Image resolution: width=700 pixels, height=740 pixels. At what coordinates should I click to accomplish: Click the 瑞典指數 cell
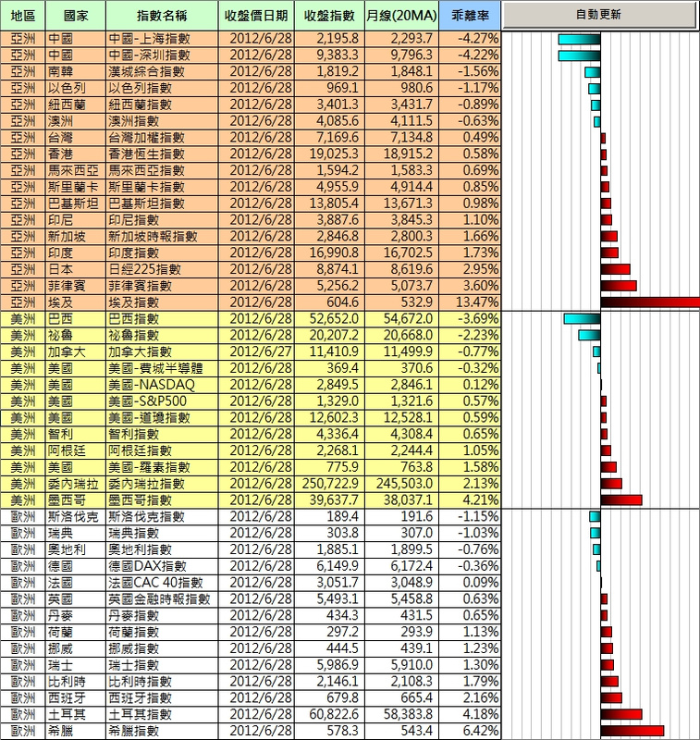162,534
